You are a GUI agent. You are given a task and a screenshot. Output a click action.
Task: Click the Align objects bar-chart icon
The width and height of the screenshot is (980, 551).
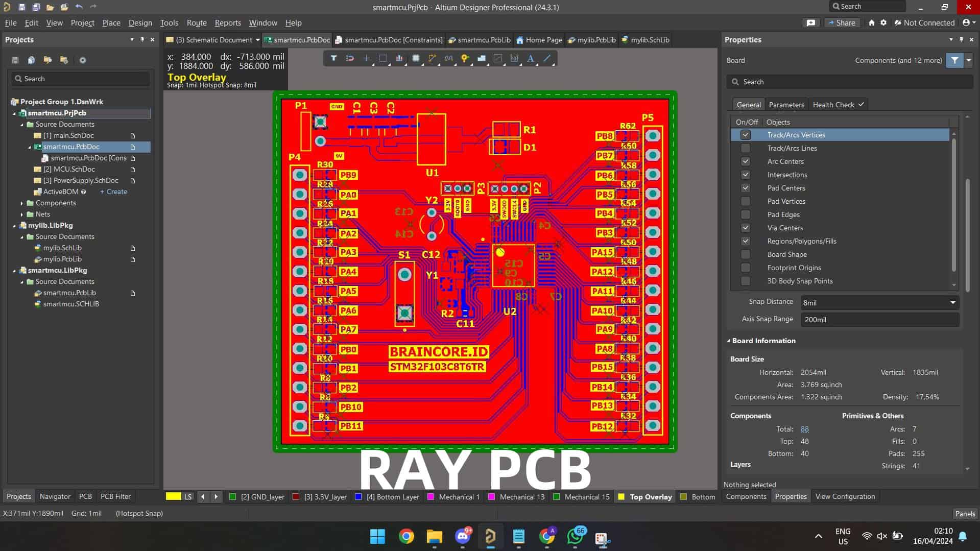tap(399, 58)
